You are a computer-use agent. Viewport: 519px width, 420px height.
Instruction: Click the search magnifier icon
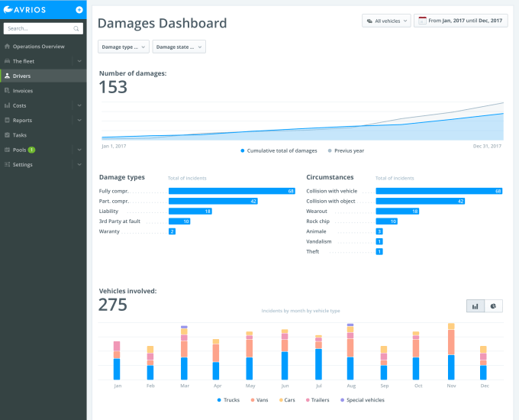tap(77, 29)
